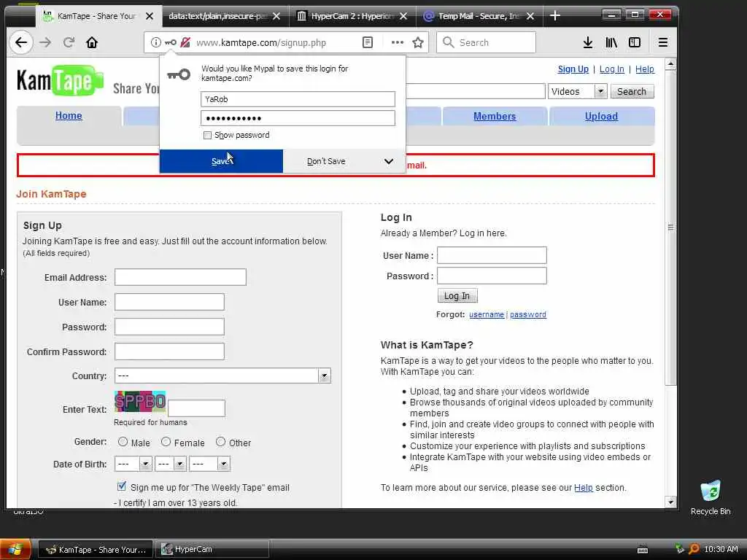Click the crossed-out red icon in address bar

(x=185, y=42)
